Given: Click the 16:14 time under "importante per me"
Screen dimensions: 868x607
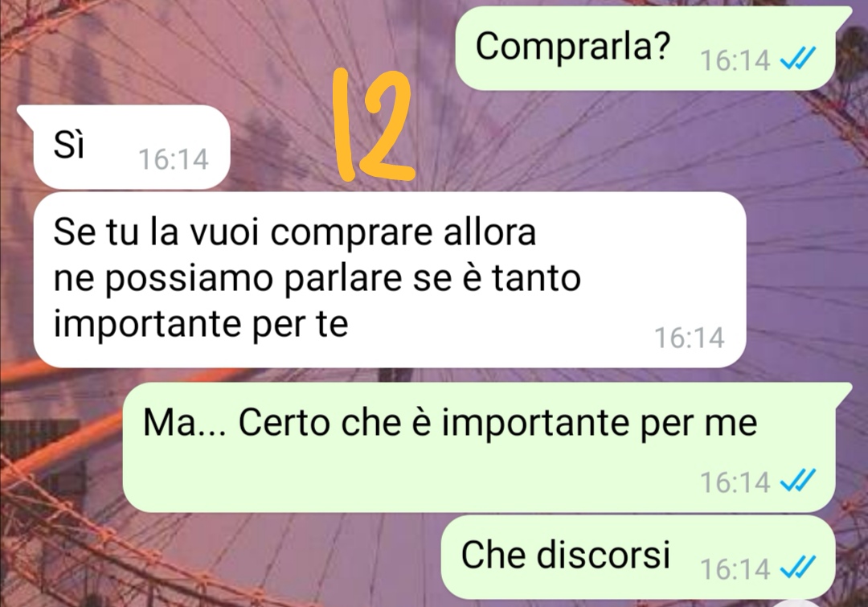Looking at the screenshot, I should pos(735,482).
